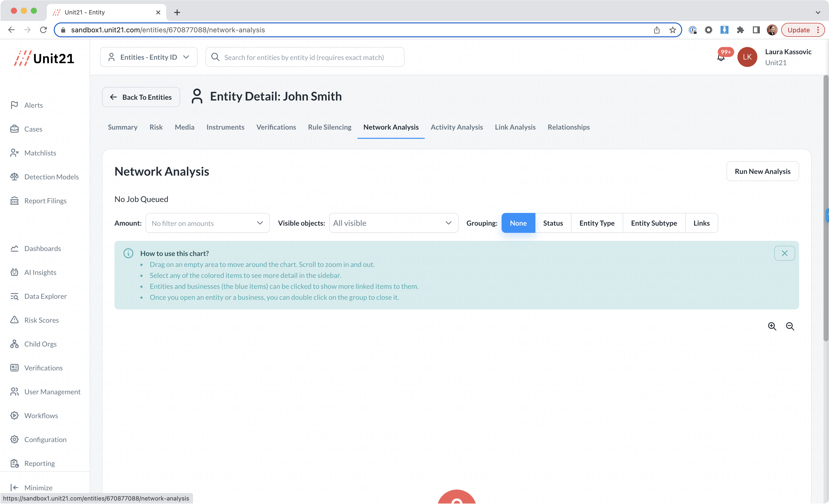Set grouping to Status
Image resolution: width=829 pixels, height=504 pixels.
pyautogui.click(x=552, y=223)
